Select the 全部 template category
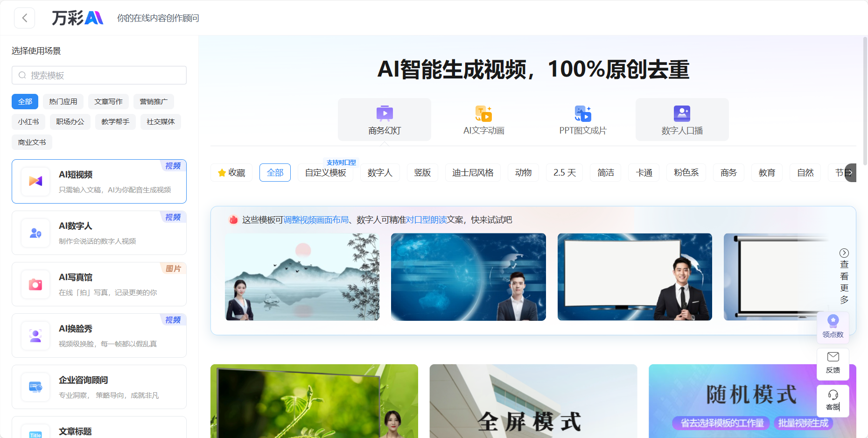The image size is (868, 438). [x=275, y=173]
